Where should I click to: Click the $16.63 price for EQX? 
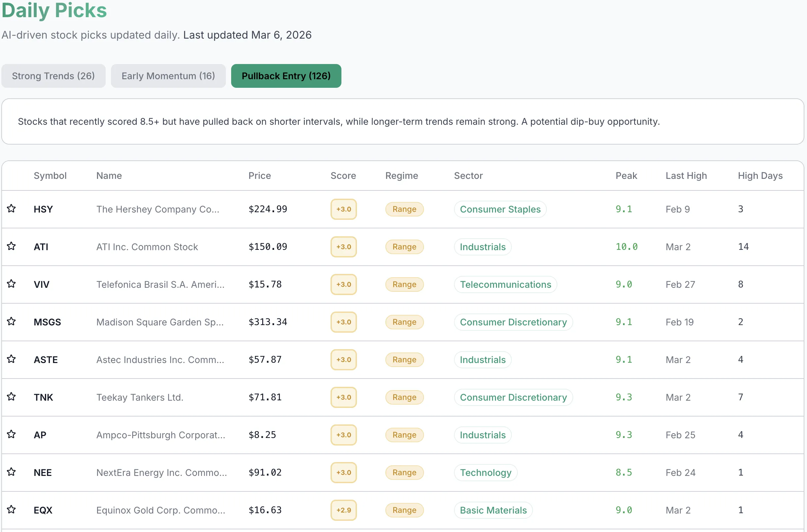coord(265,511)
